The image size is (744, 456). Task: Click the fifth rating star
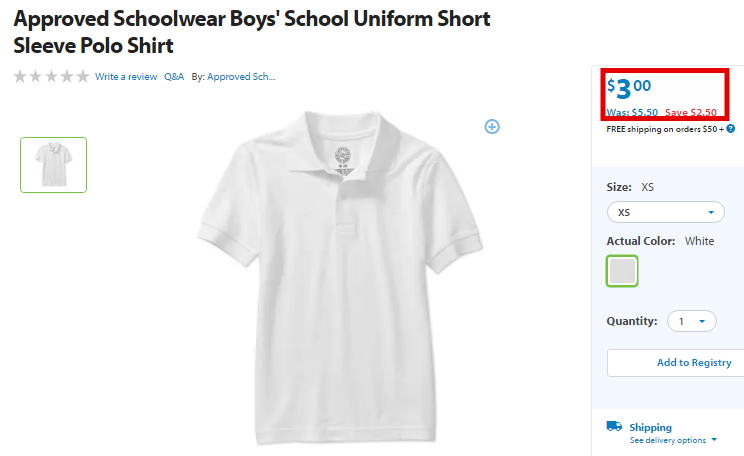coord(83,76)
